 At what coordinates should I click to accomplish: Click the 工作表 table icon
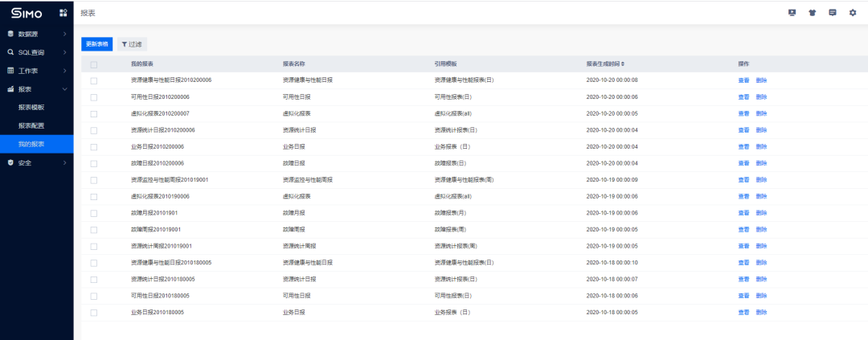click(x=10, y=71)
